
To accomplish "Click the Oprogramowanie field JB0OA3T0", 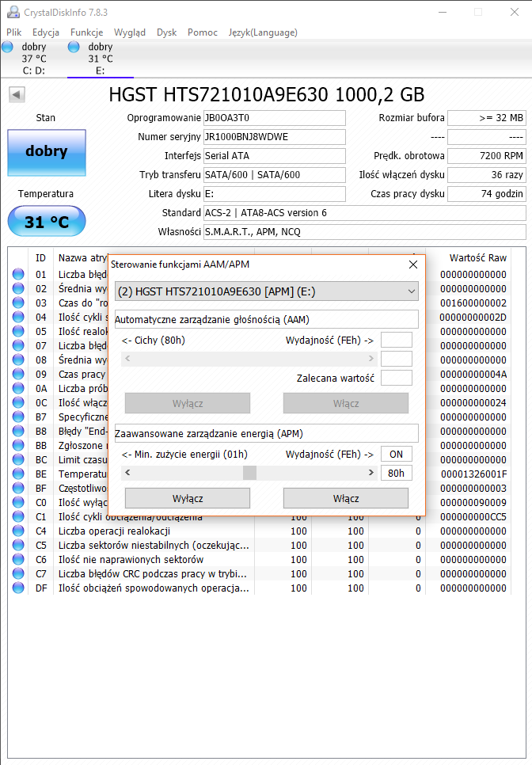I will (x=275, y=117).
